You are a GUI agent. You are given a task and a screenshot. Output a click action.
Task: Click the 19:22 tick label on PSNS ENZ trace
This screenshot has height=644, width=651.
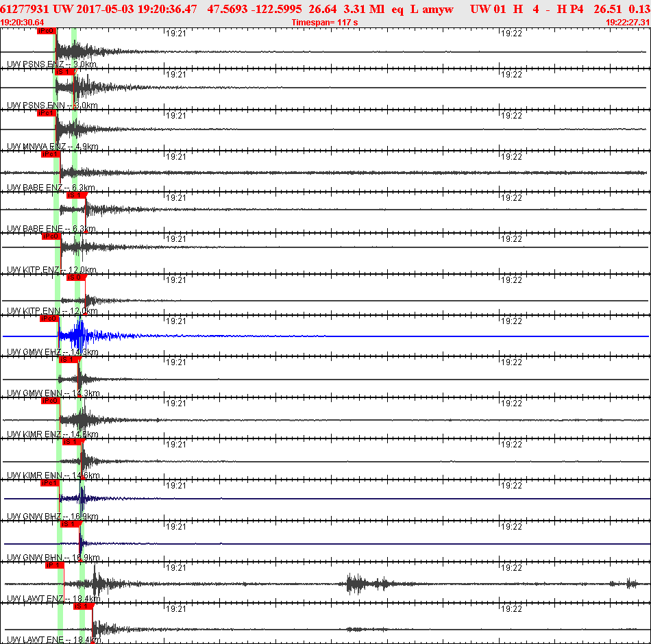click(511, 34)
